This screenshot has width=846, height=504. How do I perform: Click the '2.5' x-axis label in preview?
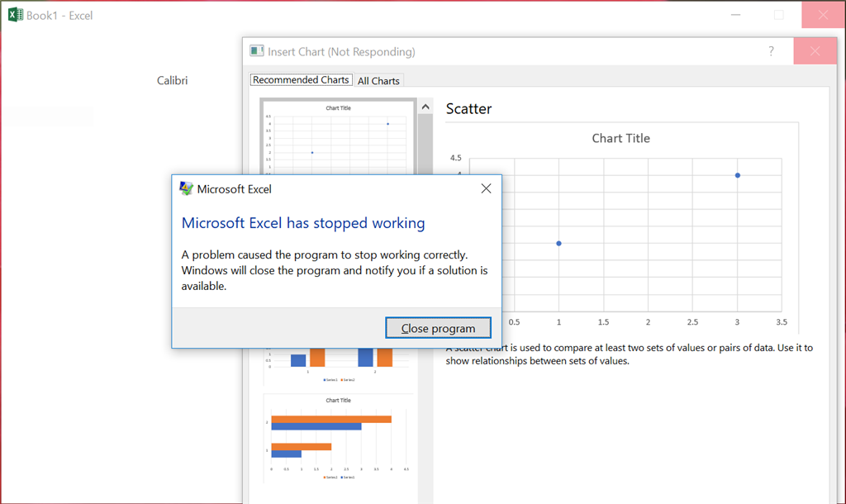(692, 322)
